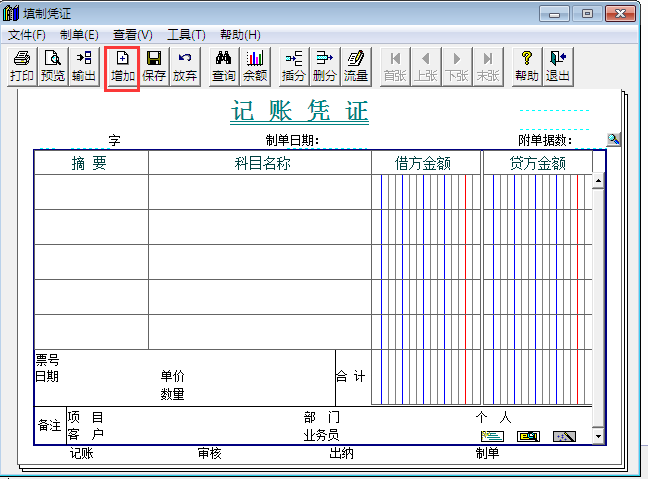Click the first 摘要 summary cell
The image size is (648, 479).
[91, 192]
